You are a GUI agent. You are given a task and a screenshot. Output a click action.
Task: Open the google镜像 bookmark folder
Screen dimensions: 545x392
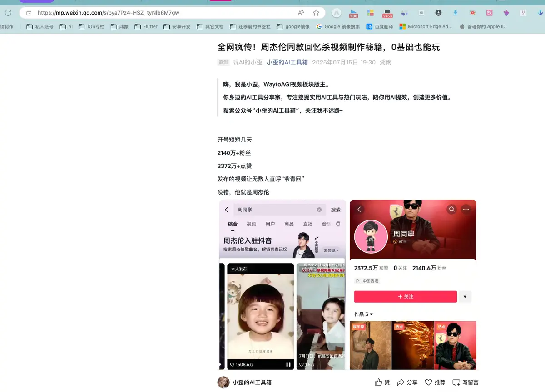pyautogui.click(x=293, y=27)
